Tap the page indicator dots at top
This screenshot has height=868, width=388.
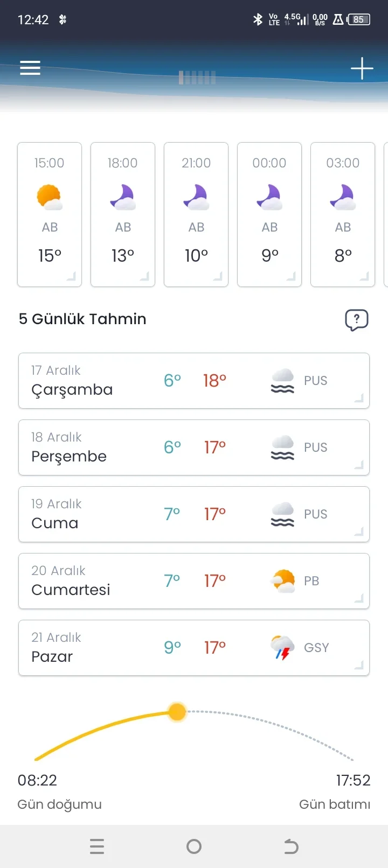point(197,78)
